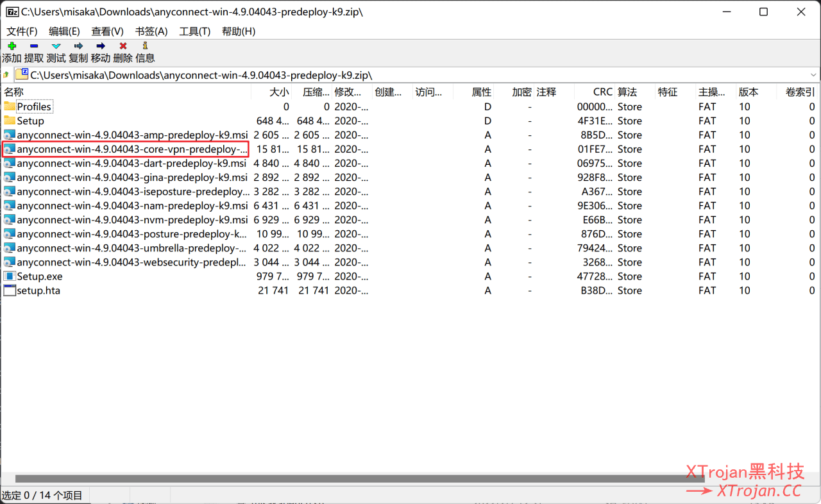The height and width of the screenshot is (504, 821).
Task: Open the 文件(F) menu
Action: tap(22, 31)
